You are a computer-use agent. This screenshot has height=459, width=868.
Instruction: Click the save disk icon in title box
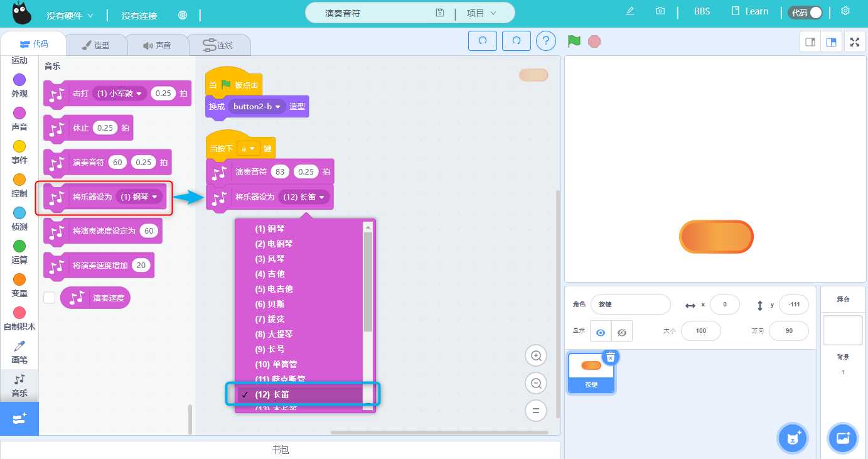pos(440,13)
